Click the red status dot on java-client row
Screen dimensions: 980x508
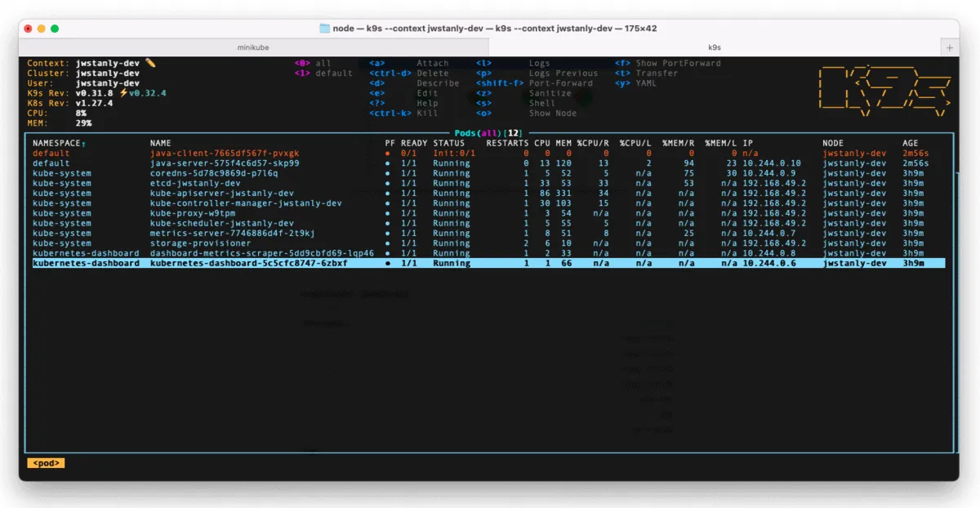pos(388,153)
